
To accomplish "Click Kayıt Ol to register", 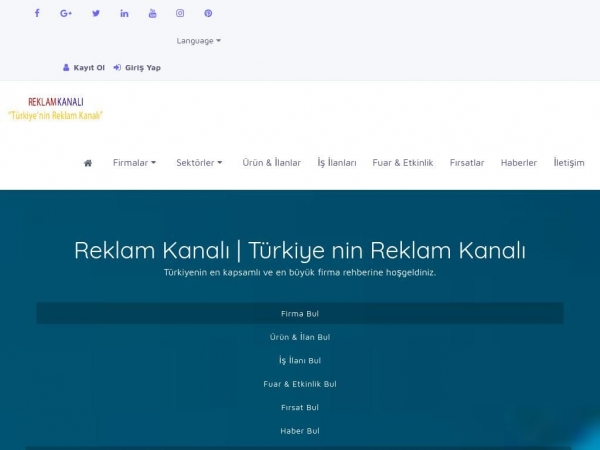I will click(84, 68).
